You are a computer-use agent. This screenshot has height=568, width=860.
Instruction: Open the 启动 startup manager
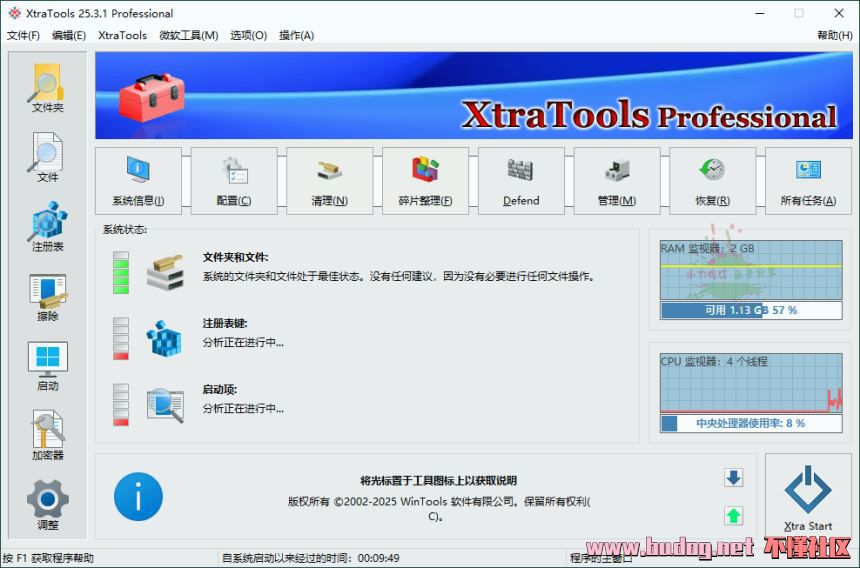click(47, 366)
